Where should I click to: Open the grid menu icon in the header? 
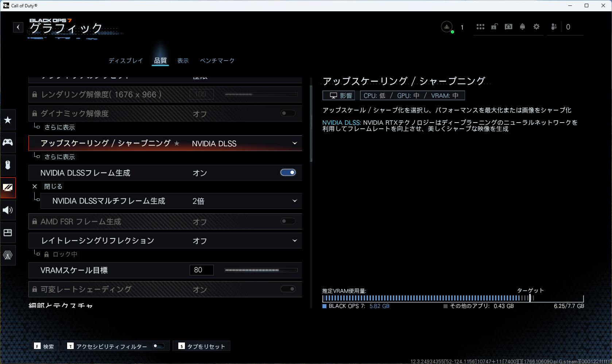pos(480,27)
